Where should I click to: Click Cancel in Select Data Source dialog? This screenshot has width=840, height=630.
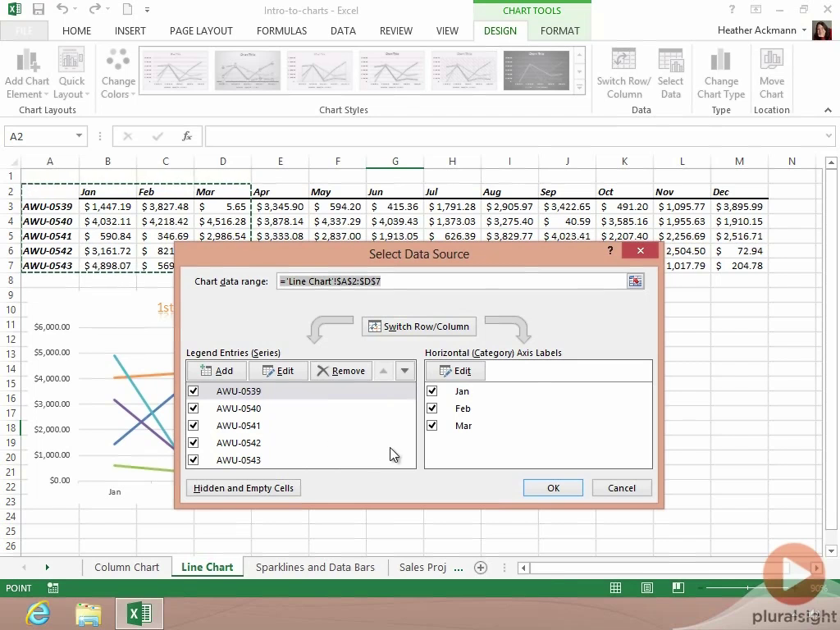click(x=622, y=488)
